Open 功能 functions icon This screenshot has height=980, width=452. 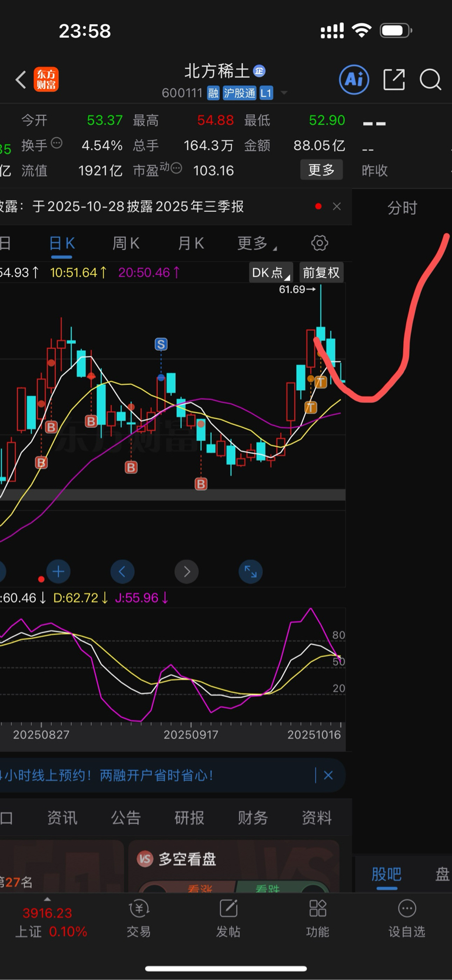point(318,918)
